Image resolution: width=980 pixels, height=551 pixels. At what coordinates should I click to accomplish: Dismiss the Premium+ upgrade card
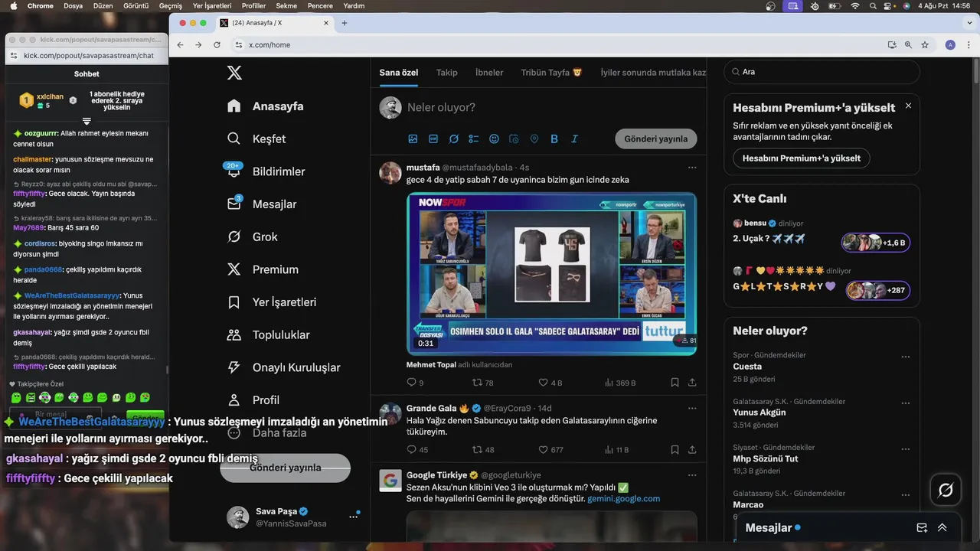pos(908,106)
